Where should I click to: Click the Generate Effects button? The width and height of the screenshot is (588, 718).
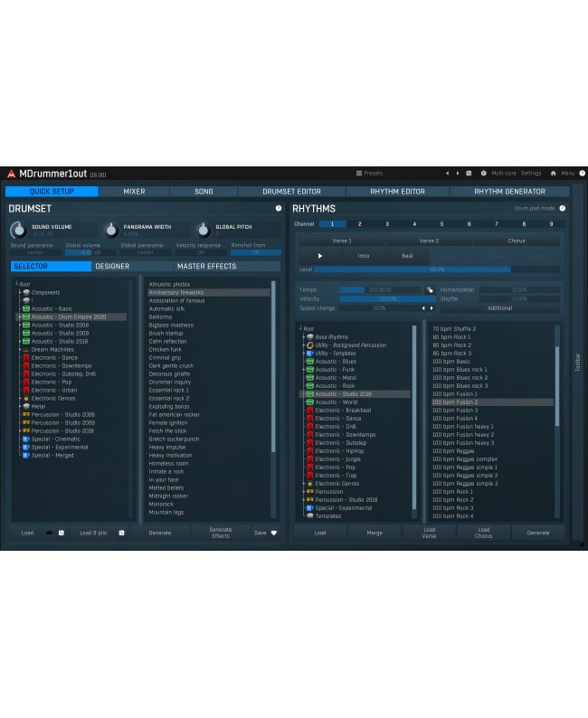[220, 533]
